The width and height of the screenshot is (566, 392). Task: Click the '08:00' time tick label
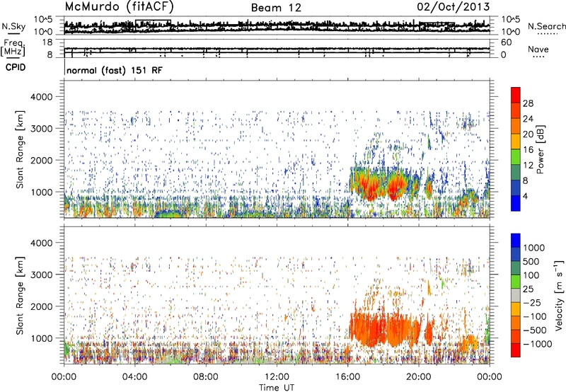pos(205,377)
